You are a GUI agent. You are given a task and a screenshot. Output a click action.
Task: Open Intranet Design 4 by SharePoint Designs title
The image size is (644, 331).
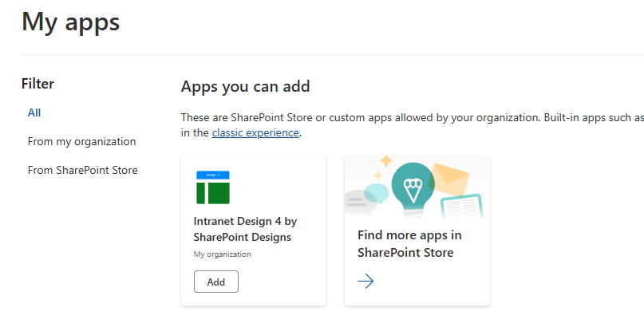245,229
